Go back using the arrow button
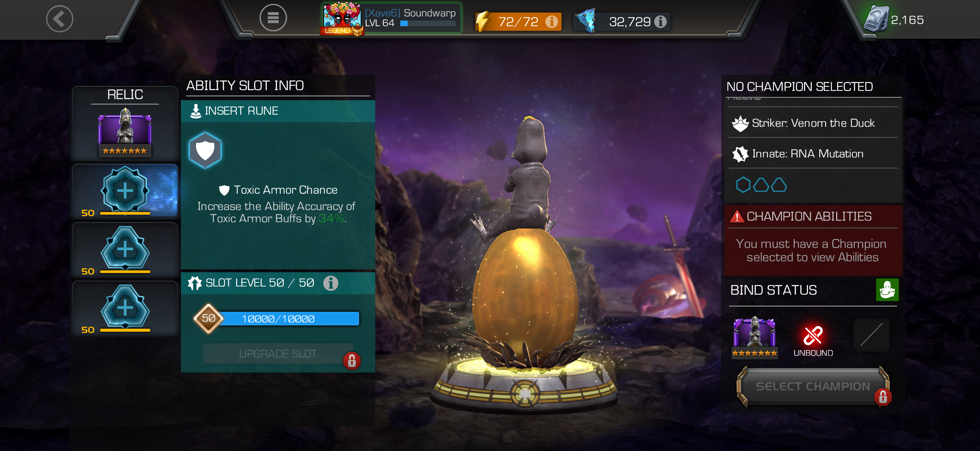 point(60,19)
